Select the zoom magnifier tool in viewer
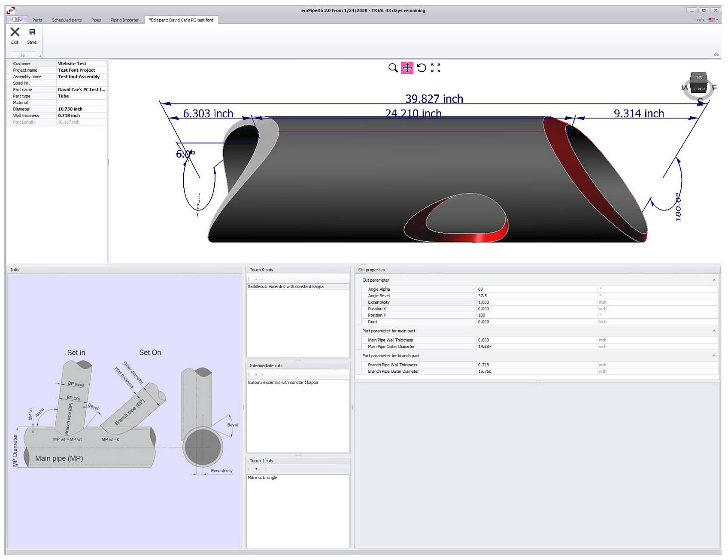Screen dimensions: 728x560 (x=393, y=68)
